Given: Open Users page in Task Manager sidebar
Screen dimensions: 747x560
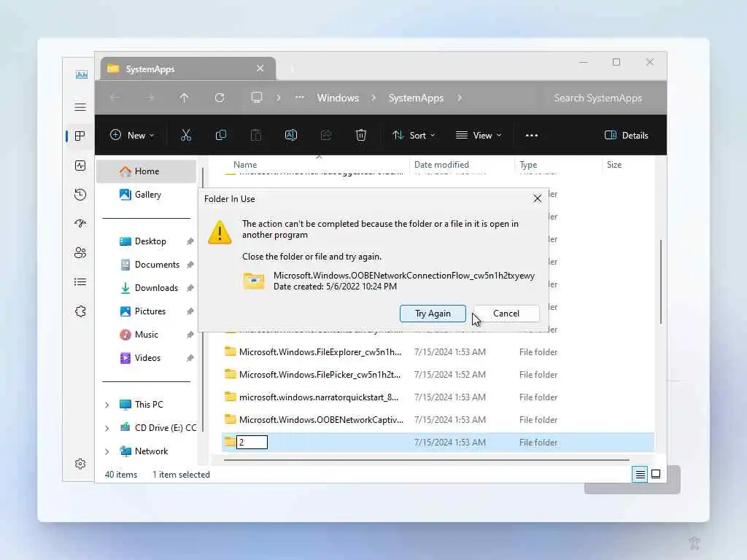Looking at the screenshot, I should 80,252.
